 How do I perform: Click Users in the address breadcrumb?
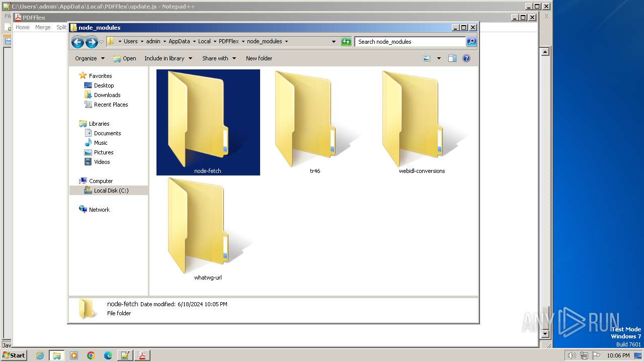(130, 42)
